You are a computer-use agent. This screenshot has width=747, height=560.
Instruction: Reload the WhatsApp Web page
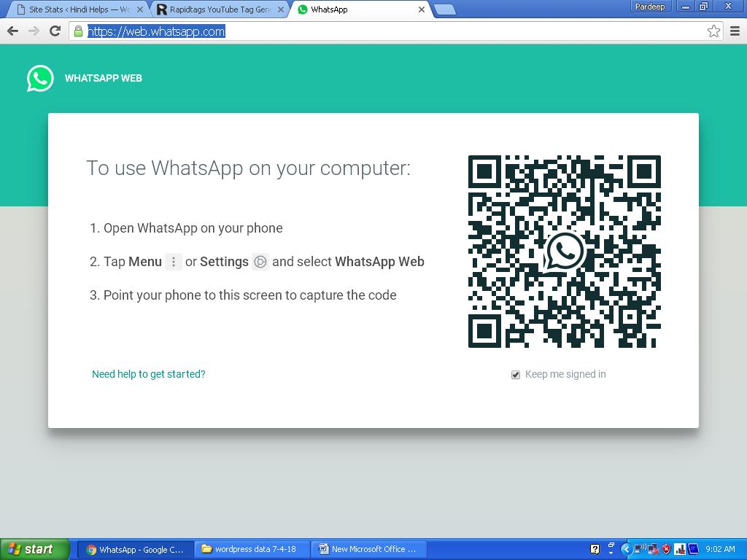click(55, 31)
